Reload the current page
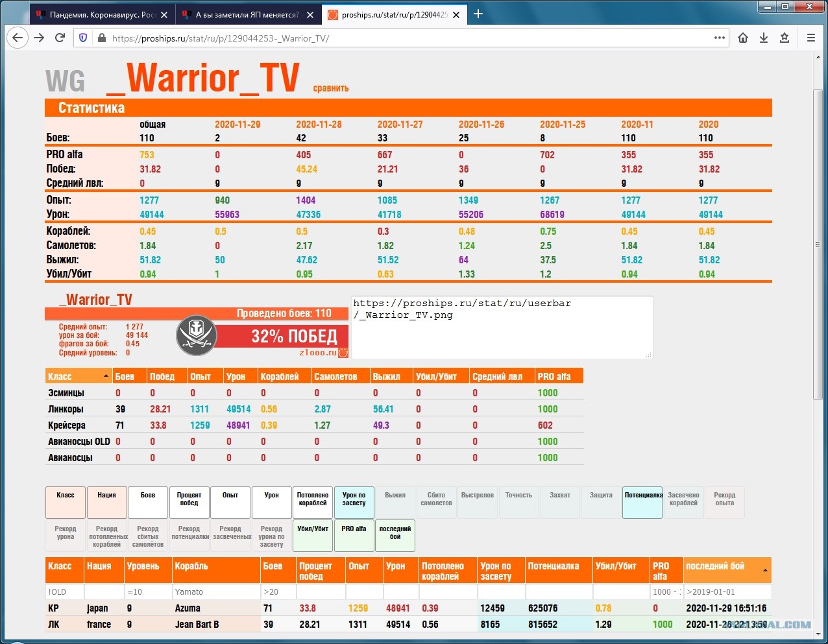This screenshot has height=644, width=828. (60, 38)
